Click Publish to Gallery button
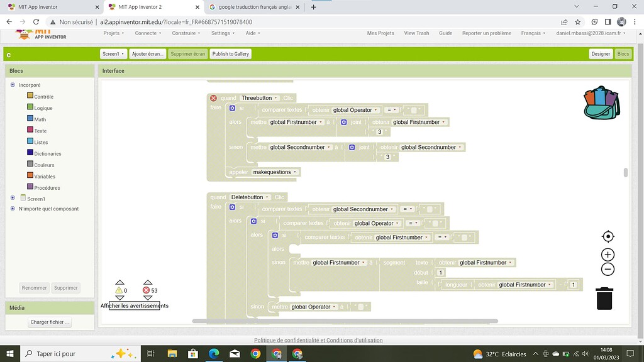Viewport: 644px width, 362px height. (231, 54)
